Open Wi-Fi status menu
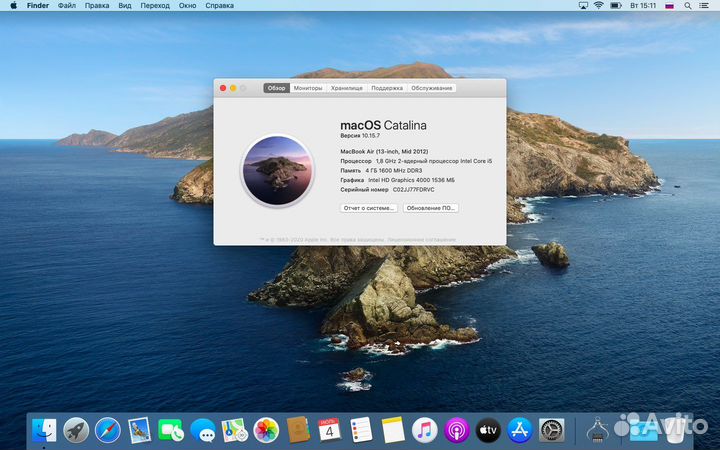 click(x=598, y=6)
